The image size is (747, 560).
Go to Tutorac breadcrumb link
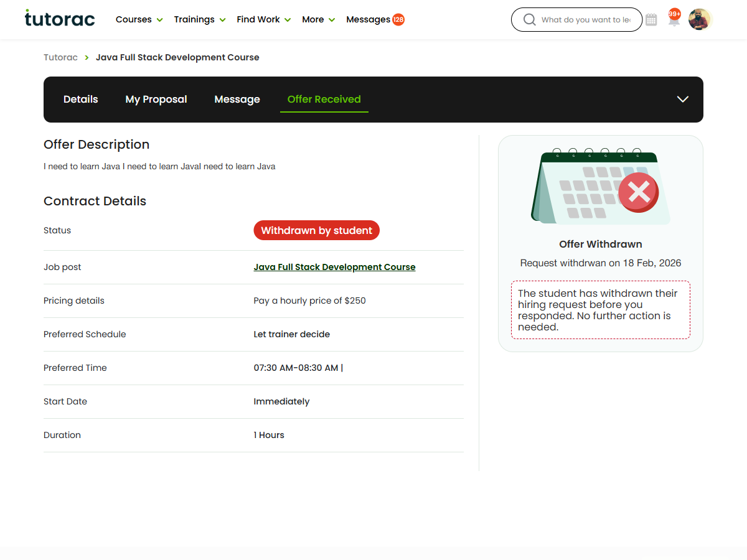60,57
